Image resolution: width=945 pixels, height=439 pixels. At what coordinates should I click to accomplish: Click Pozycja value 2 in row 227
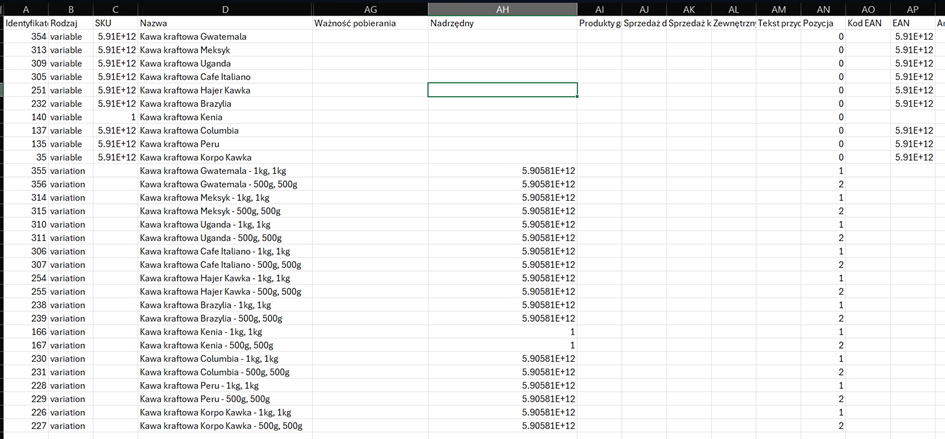click(x=823, y=426)
